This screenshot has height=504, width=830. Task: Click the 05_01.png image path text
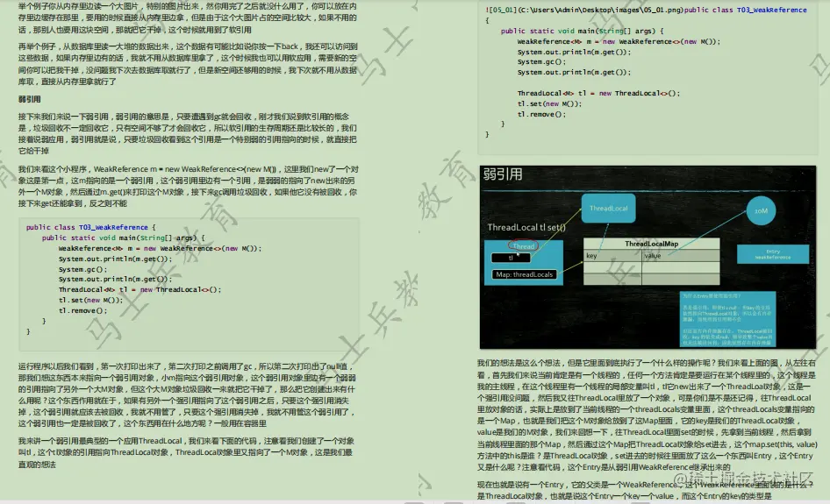tap(583, 10)
